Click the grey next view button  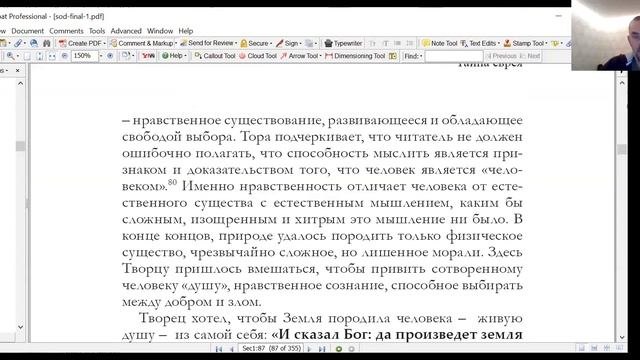point(351,349)
